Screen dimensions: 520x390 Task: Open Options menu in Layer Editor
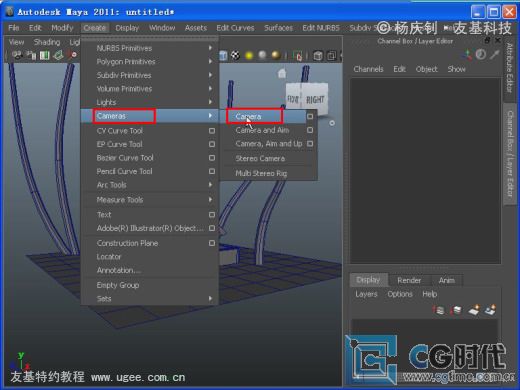(x=400, y=294)
